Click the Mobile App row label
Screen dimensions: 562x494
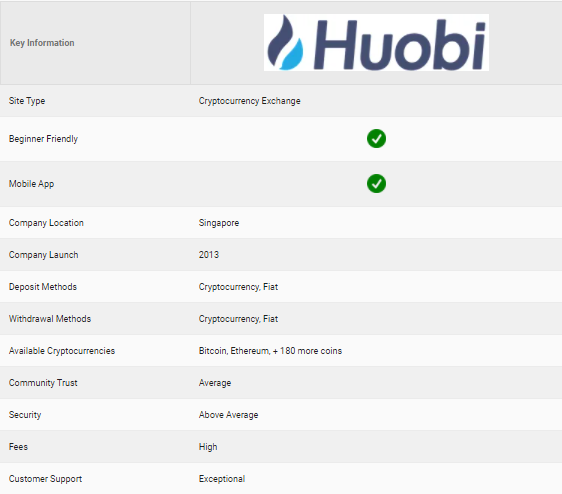(31, 184)
